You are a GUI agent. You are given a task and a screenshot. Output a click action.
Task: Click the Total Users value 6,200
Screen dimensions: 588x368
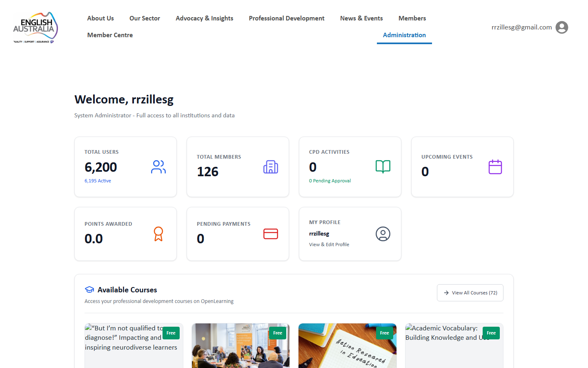point(101,167)
